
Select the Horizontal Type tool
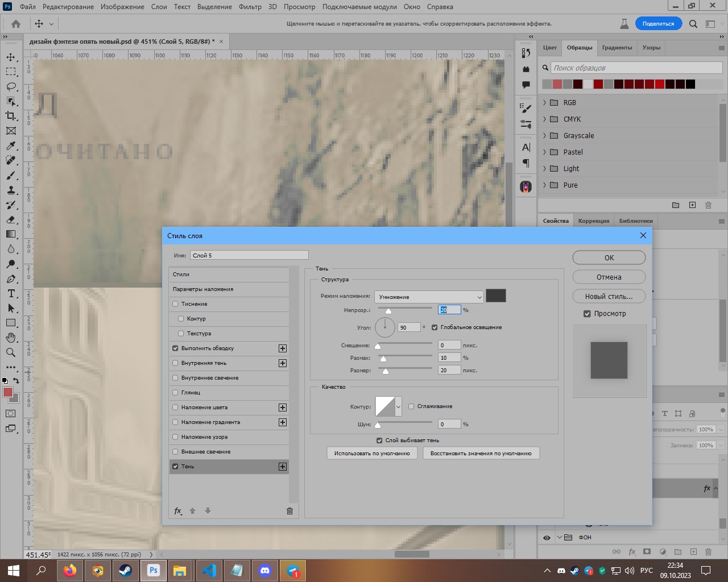pos(11,293)
